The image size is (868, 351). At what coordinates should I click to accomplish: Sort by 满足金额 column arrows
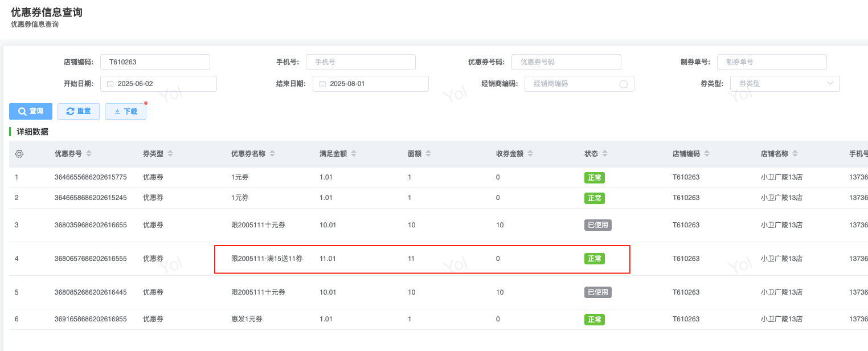pyautogui.click(x=354, y=154)
